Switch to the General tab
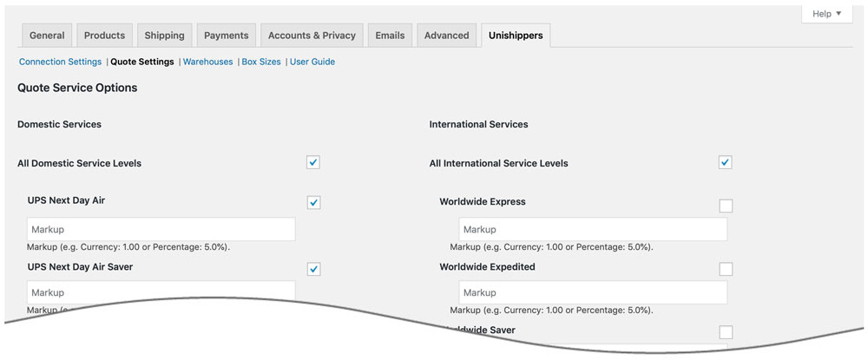The width and height of the screenshot is (868, 360). pos(47,36)
